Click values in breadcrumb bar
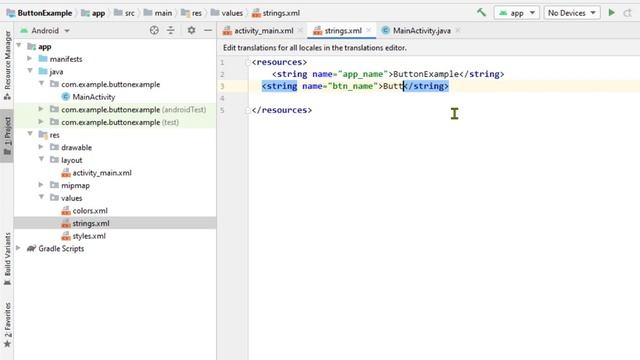 click(x=232, y=13)
